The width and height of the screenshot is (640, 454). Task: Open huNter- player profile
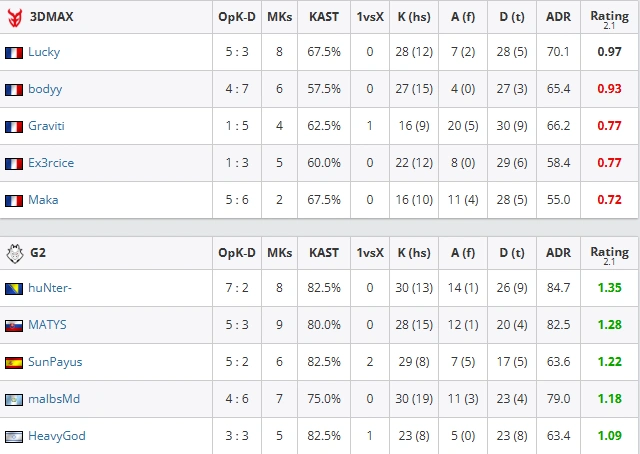click(x=50, y=288)
